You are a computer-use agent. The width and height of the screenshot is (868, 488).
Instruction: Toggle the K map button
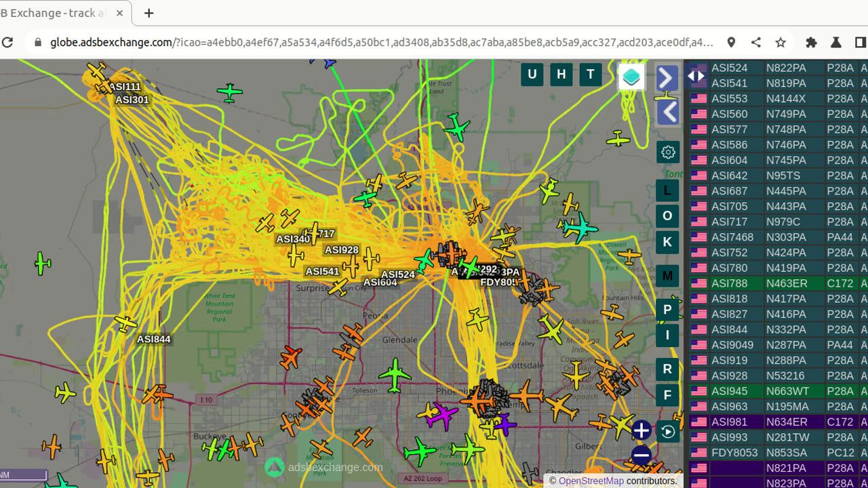(x=668, y=242)
